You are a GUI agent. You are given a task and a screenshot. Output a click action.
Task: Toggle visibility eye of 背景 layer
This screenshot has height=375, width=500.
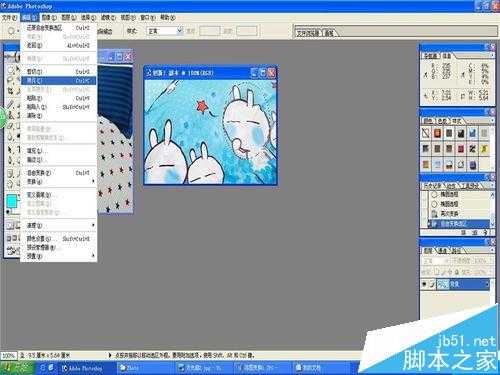(x=424, y=284)
